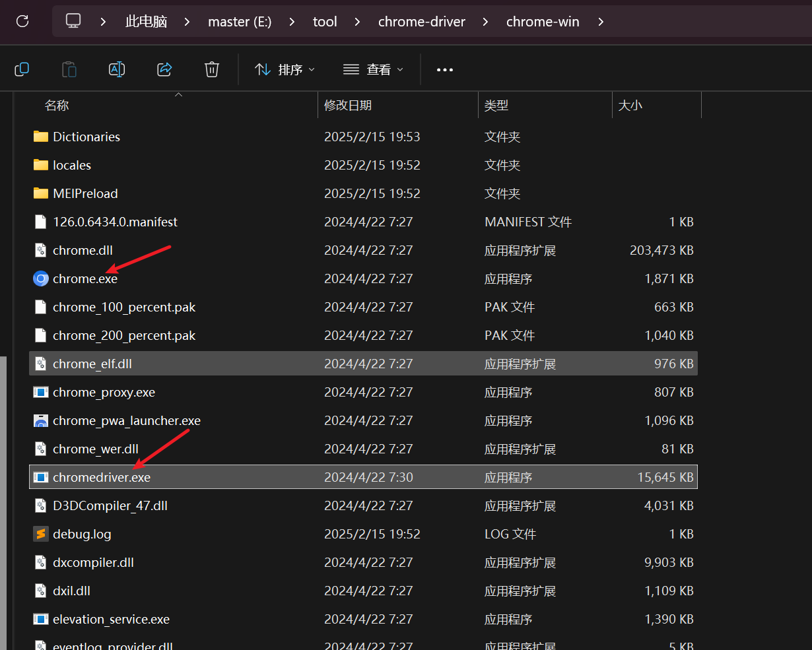Click the Delete trash icon
Viewport: 812px width, 650px height.
click(x=212, y=69)
